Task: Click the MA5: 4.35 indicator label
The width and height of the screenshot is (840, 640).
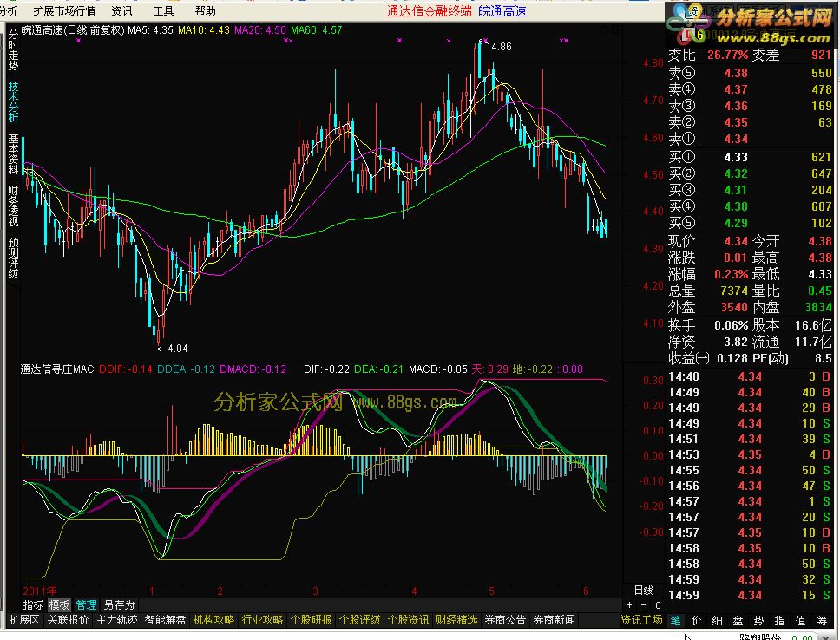Action: 150,30
